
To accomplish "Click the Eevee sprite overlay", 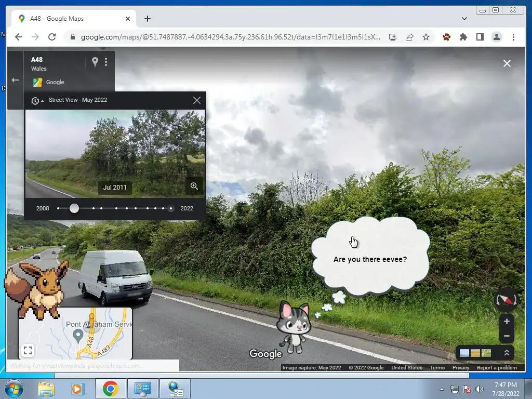I will pyautogui.click(x=36, y=289).
